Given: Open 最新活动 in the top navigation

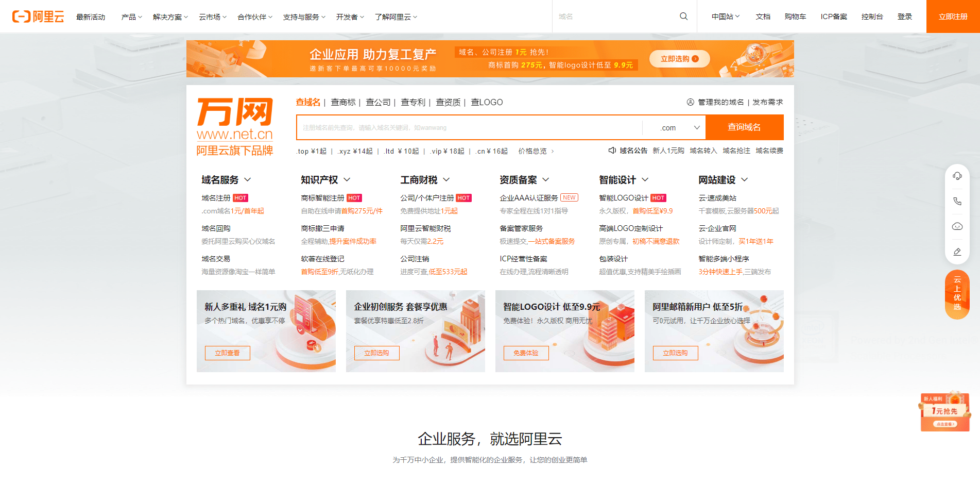Looking at the screenshot, I should click(x=91, y=17).
